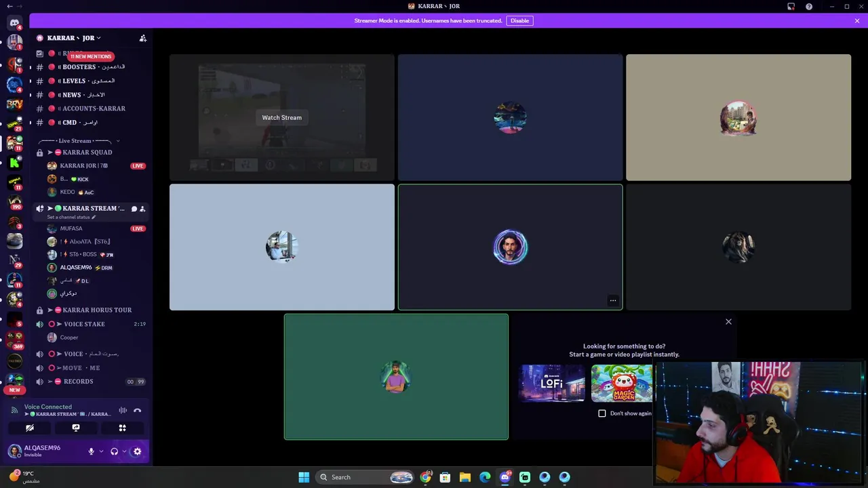The image size is (868, 488).
Task: Open the ACCOUNTS-KARRAR channel
Action: point(90,108)
